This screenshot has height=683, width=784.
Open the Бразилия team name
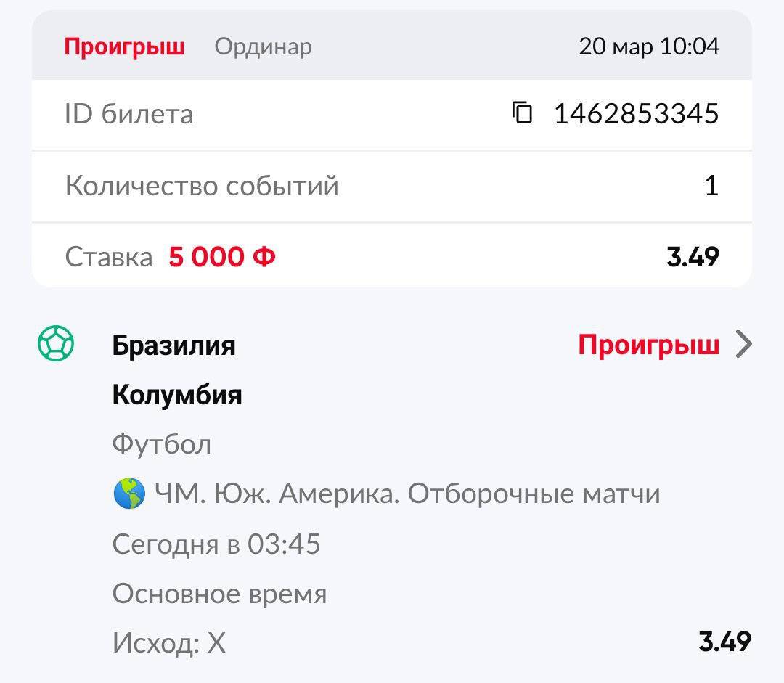point(173,345)
